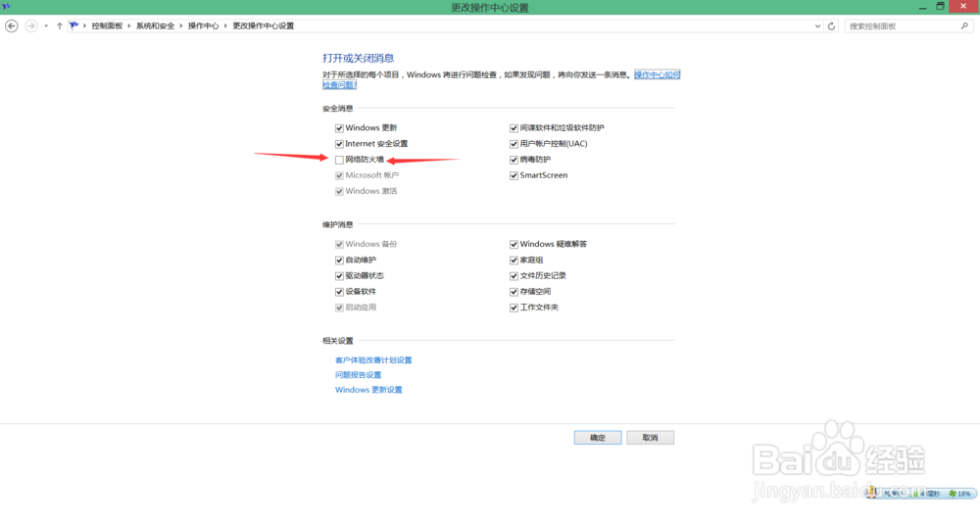Go back with the Back arrow button
Image resolution: width=980 pixels, height=524 pixels.
(11, 25)
